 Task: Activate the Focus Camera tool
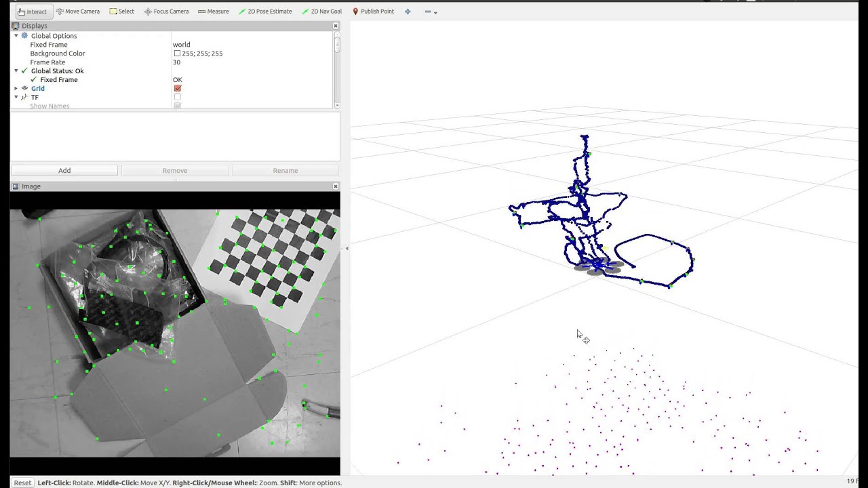click(x=166, y=12)
